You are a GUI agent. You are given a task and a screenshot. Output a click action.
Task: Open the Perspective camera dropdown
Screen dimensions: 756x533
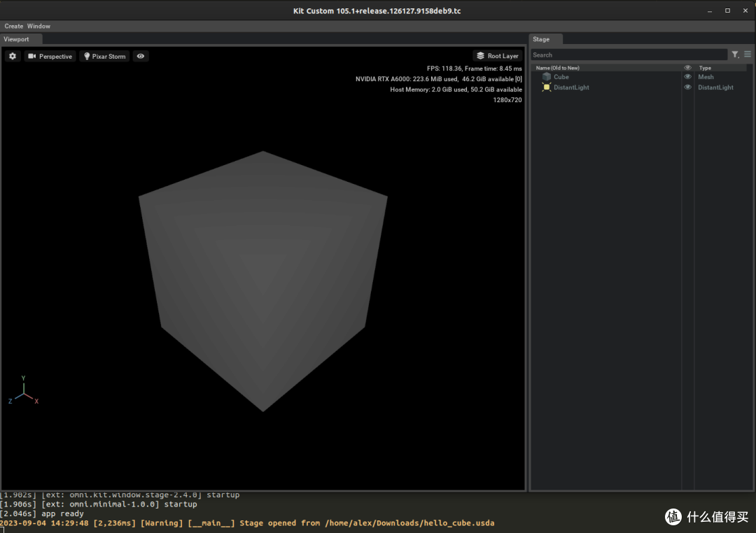[50, 56]
